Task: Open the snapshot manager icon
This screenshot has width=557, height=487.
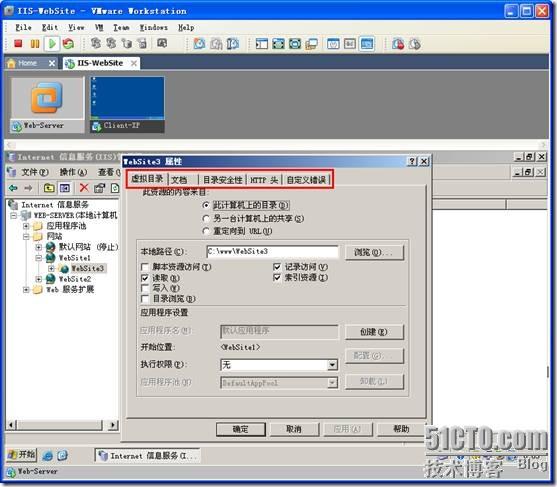Action: [233, 44]
